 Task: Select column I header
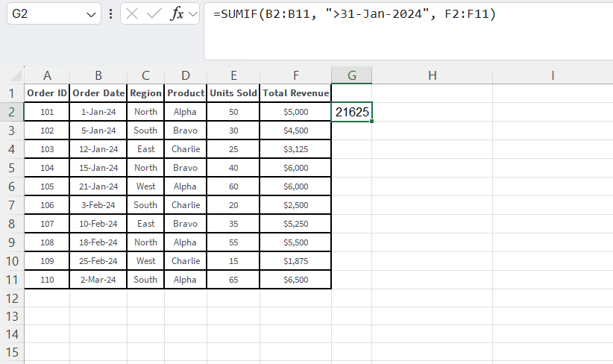[x=553, y=75]
